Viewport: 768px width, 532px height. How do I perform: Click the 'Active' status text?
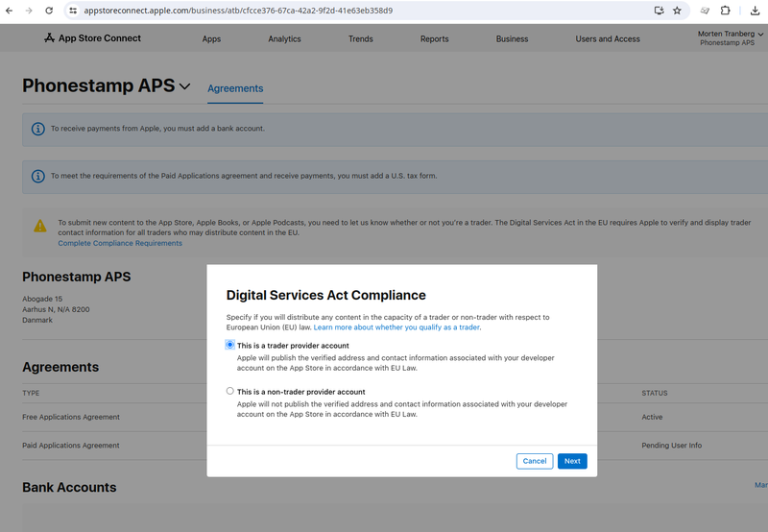[x=652, y=417]
